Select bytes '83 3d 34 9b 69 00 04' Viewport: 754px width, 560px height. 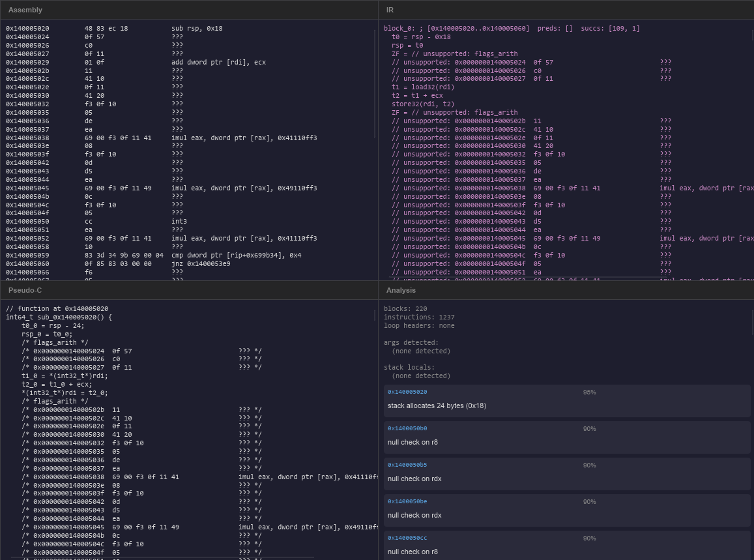124,255
